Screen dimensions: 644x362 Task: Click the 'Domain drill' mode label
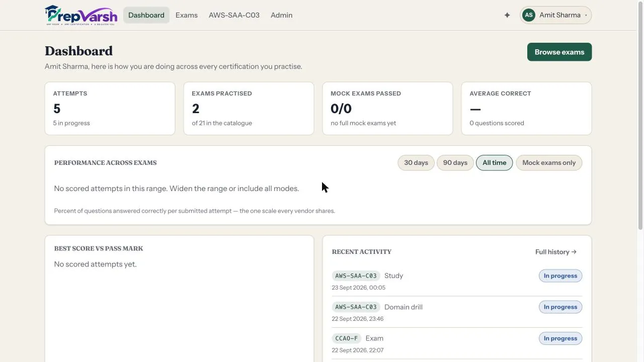[x=404, y=307]
